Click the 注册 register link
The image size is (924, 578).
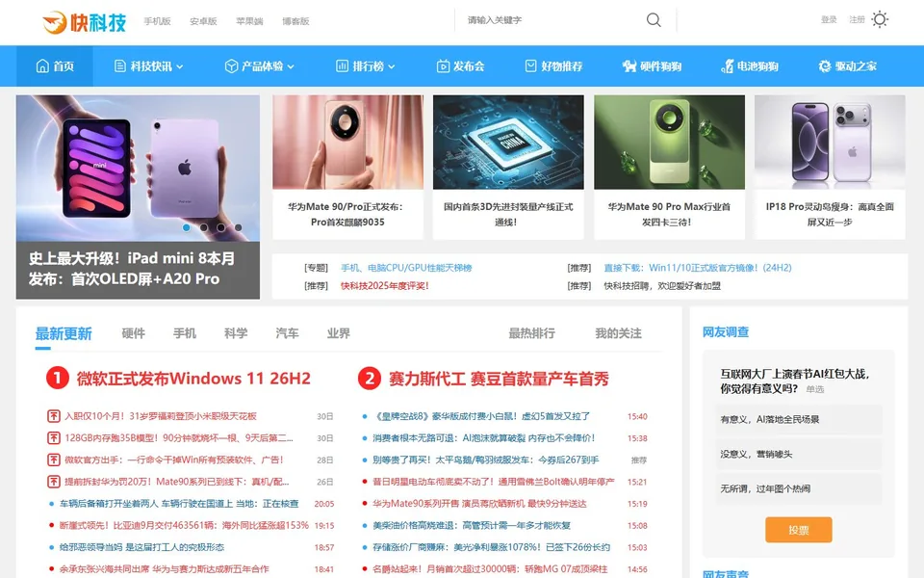pos(857,19)
